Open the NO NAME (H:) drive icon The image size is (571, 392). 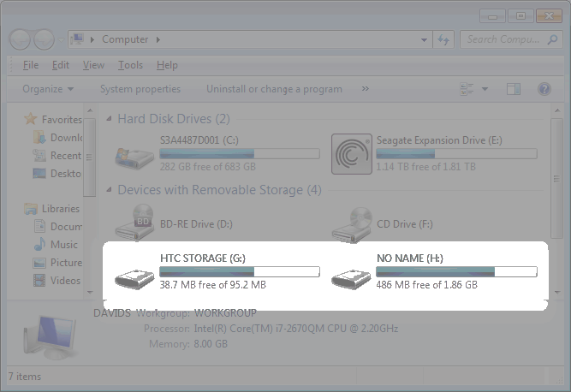tap(351, 276)
